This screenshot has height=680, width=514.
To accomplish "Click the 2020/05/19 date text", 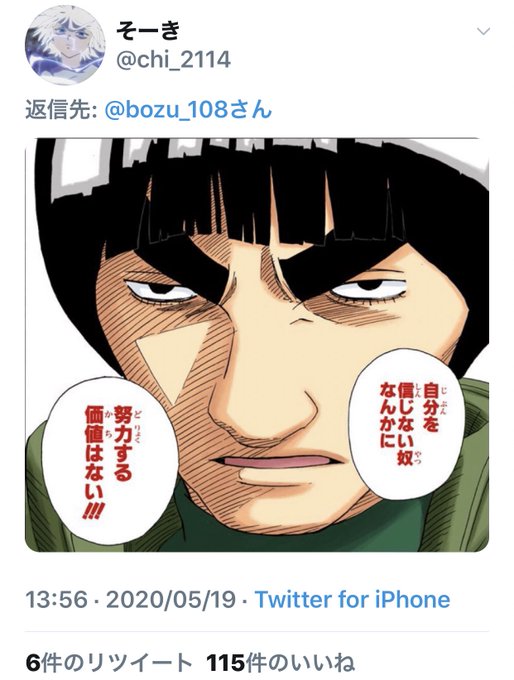I will coord(170,599).
